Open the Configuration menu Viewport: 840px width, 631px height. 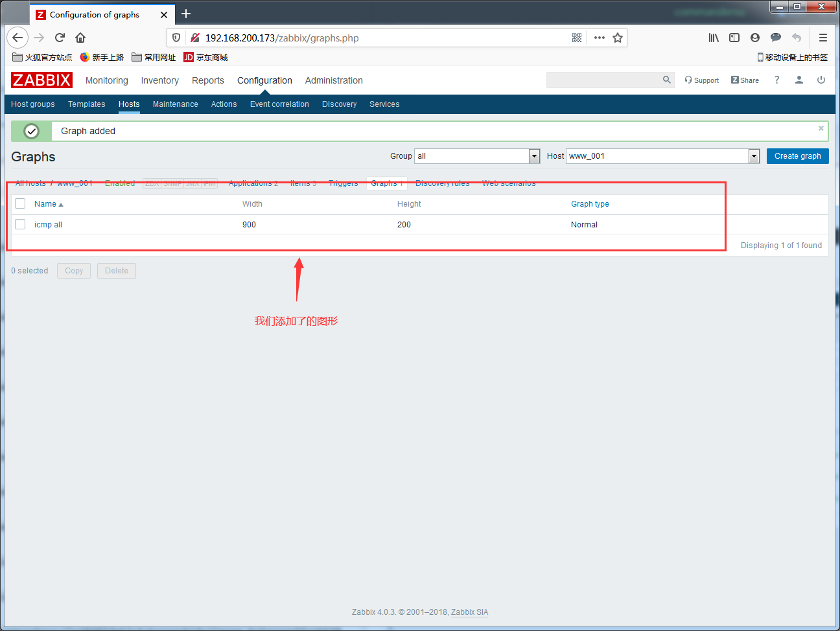click(264, 80)
